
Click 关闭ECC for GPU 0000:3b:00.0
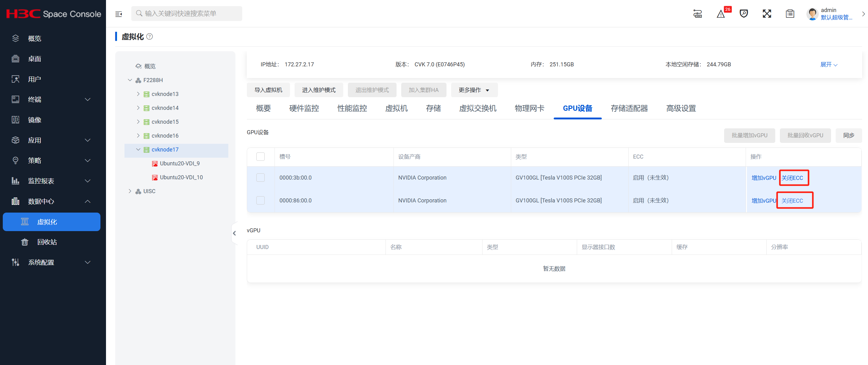(792, 178)
